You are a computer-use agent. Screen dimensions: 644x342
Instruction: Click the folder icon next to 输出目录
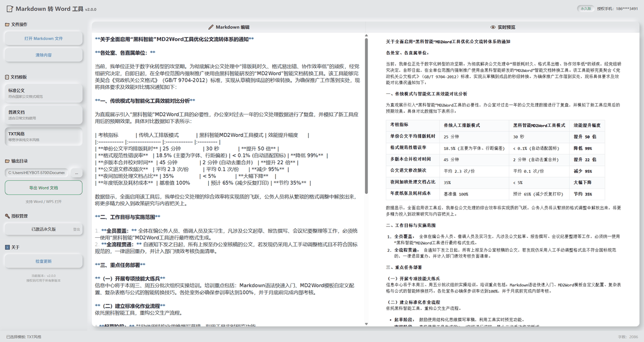coord(7,161)
